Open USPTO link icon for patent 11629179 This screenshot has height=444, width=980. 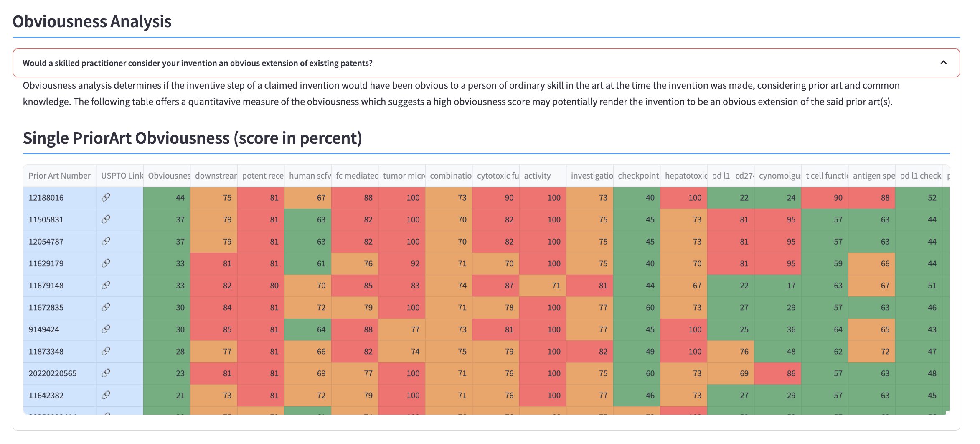[106, 263]
